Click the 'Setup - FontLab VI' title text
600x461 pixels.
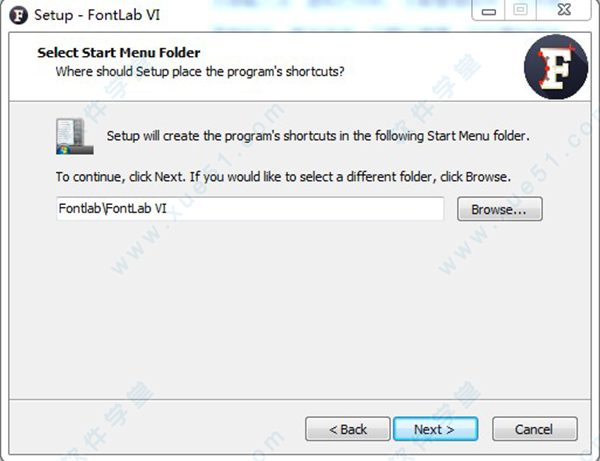click(x=97, y=15)
